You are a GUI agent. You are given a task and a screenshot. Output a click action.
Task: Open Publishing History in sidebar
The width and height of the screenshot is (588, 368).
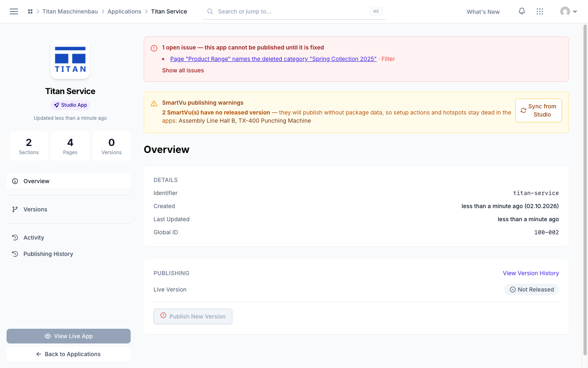pos(69,254)
